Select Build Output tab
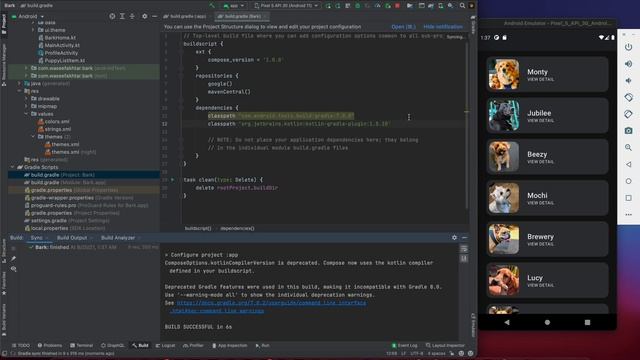The image size is (640, 360). (72, 238)
